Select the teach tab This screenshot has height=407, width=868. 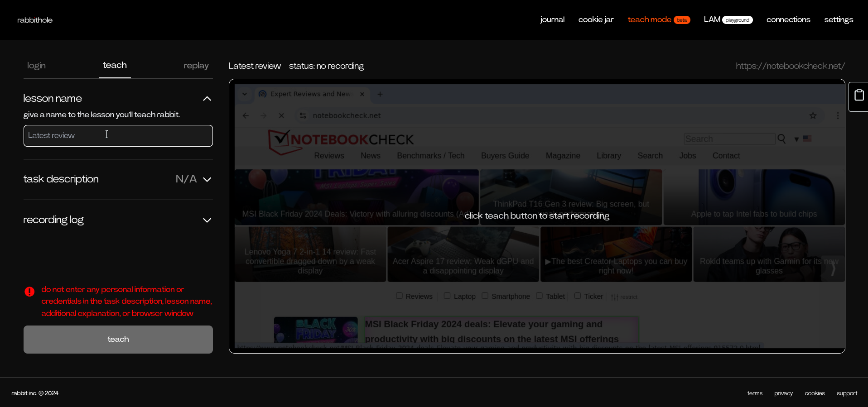click(115, 65)
